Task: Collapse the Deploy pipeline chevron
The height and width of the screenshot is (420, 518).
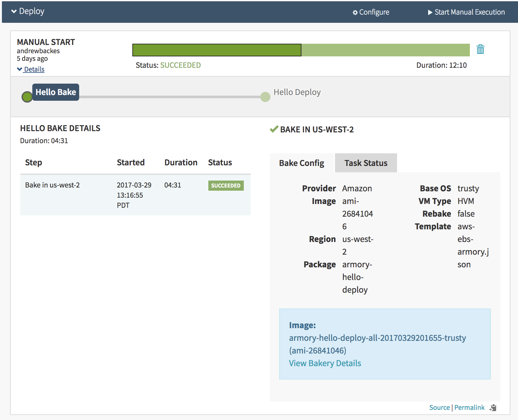Action: [14, 11]
